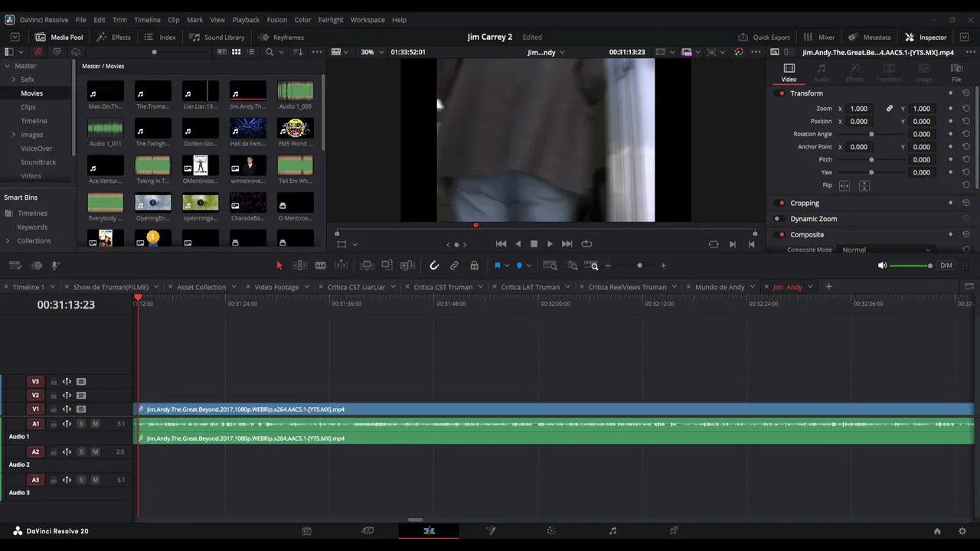This screenshot has width=980, height=551.
Task: Choose the Blade Edit Mode tool
Action: click(321, 266)
